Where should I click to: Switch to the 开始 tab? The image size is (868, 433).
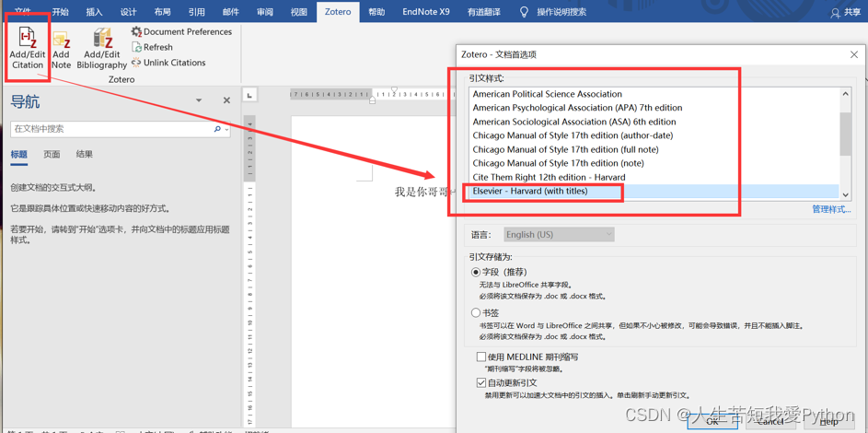coord(60,12)
